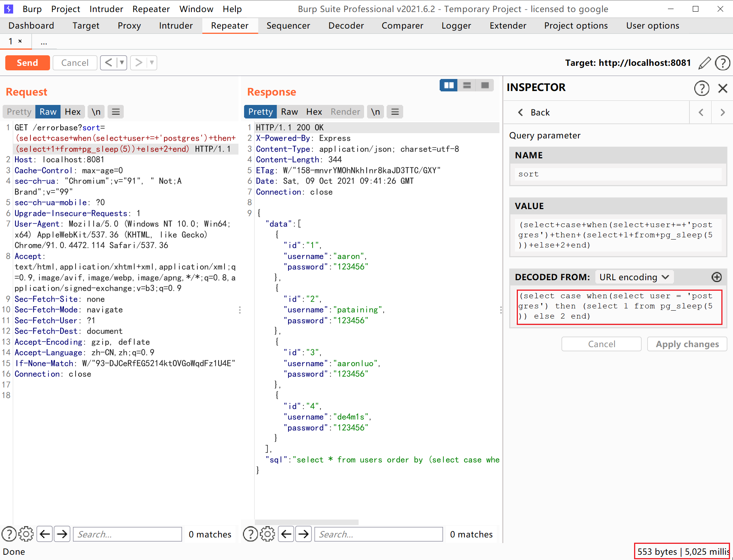Open Repeater help via the question mark icon
Viewport: 733px width, 560px height.
(x=722, y=63)
